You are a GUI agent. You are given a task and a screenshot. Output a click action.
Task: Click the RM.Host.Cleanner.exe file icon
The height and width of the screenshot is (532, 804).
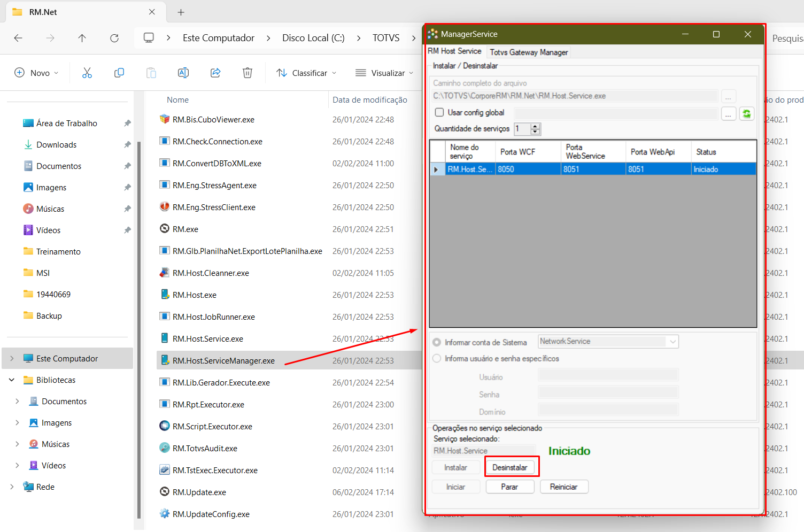coord(165,273)
